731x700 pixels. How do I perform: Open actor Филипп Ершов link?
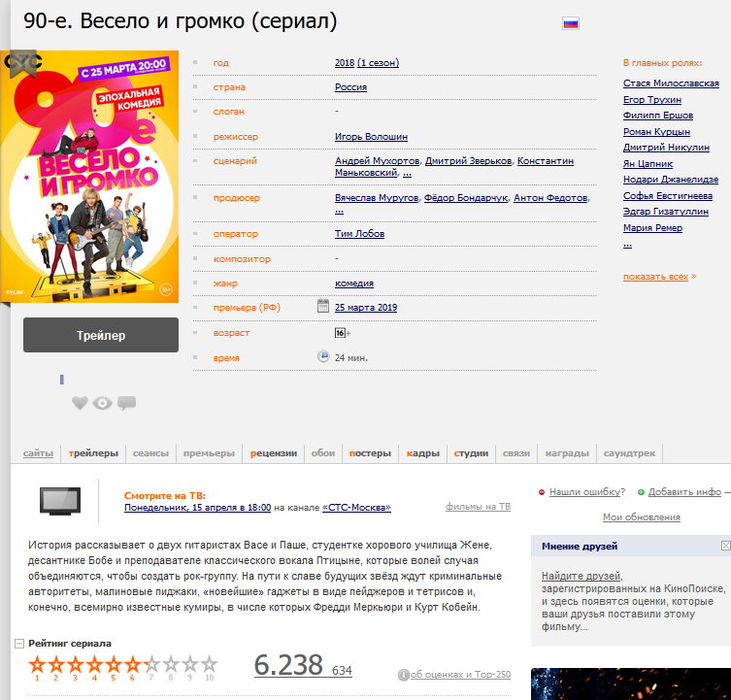[x=658, y=116]
